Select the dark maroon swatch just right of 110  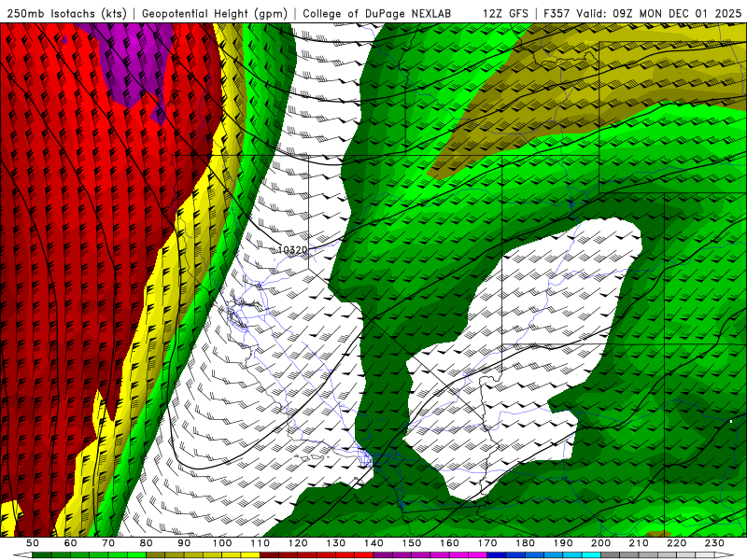pyautogui.click(x=269, y=555)
